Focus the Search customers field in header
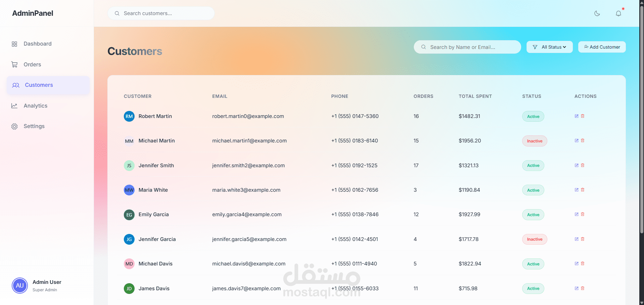The image size is (644, 305). 161,13
